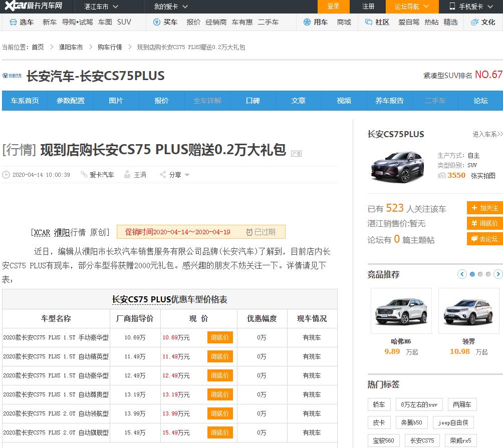Click 询底价 for 1.5T 自动尊贵型
The width and height of the screenshot is (503, 448).
pos(220,394)
